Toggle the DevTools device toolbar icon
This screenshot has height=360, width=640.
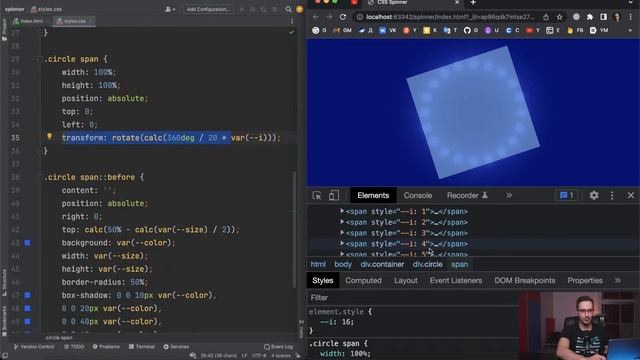pyautogui.click(x=333, y=196)
